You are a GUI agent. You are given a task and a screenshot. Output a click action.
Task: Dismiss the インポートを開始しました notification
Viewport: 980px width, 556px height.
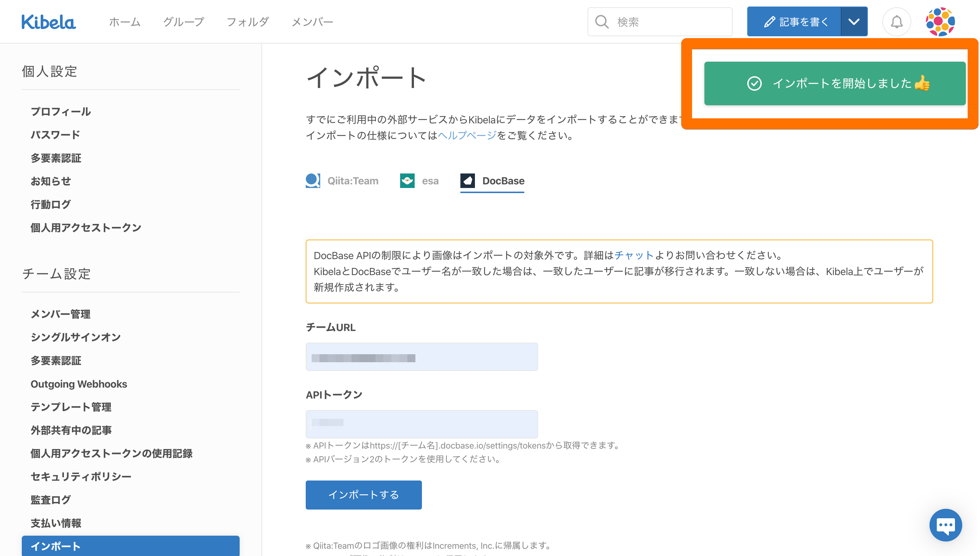(834, 83)
